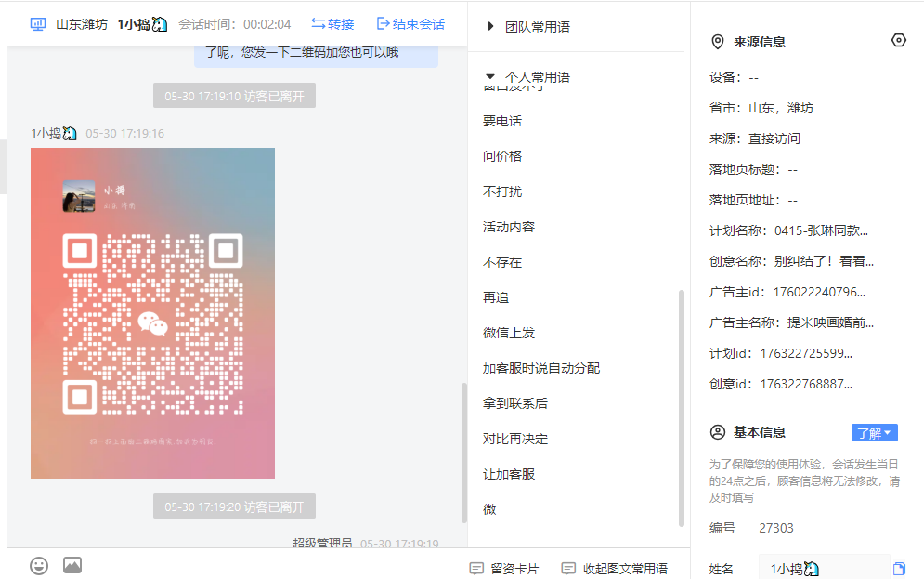Click the person icon beside 基本信息
The image size is (924, 579).
pyautogui.click(x=718, y=432)
